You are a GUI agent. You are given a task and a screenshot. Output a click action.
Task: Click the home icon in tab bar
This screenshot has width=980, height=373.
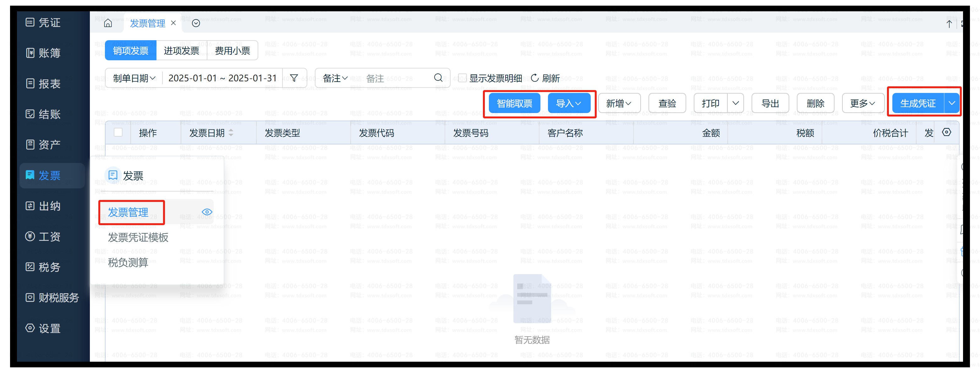pyautogui.click(x=108, y=23)
